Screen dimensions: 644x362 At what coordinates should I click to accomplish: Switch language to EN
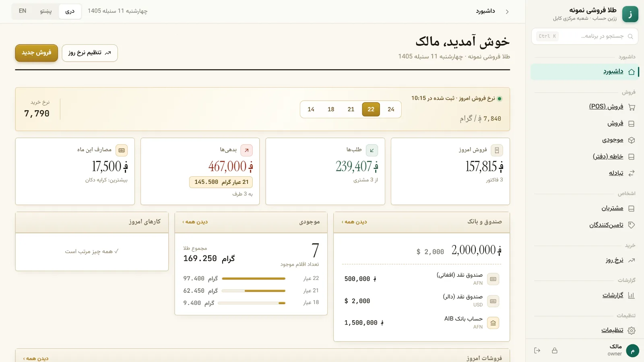point(23,11)
